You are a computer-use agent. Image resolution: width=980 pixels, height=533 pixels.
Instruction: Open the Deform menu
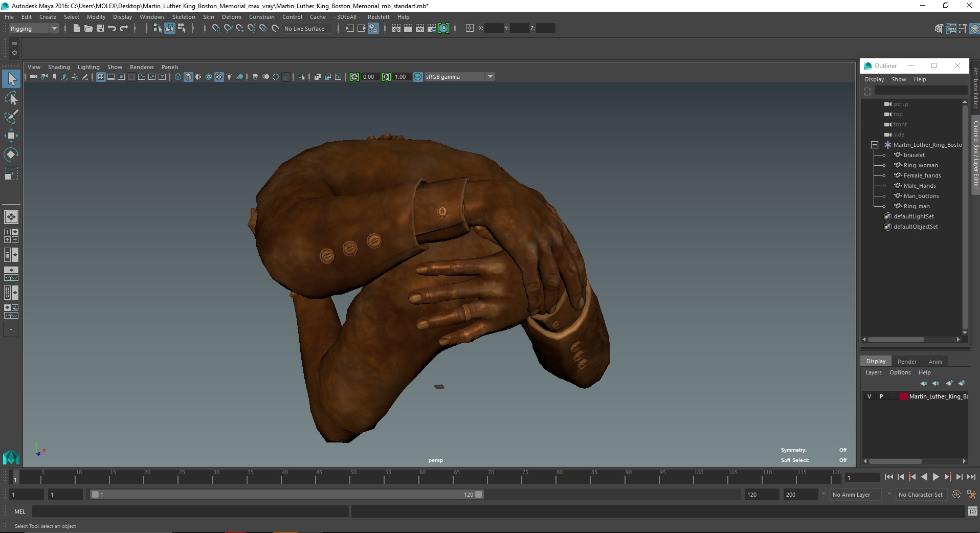pyautogui.click(x=231, y=17)
